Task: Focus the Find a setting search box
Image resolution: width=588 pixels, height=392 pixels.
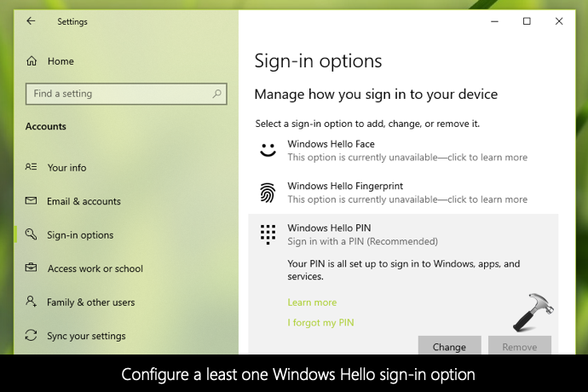Action: coord(126,94)
